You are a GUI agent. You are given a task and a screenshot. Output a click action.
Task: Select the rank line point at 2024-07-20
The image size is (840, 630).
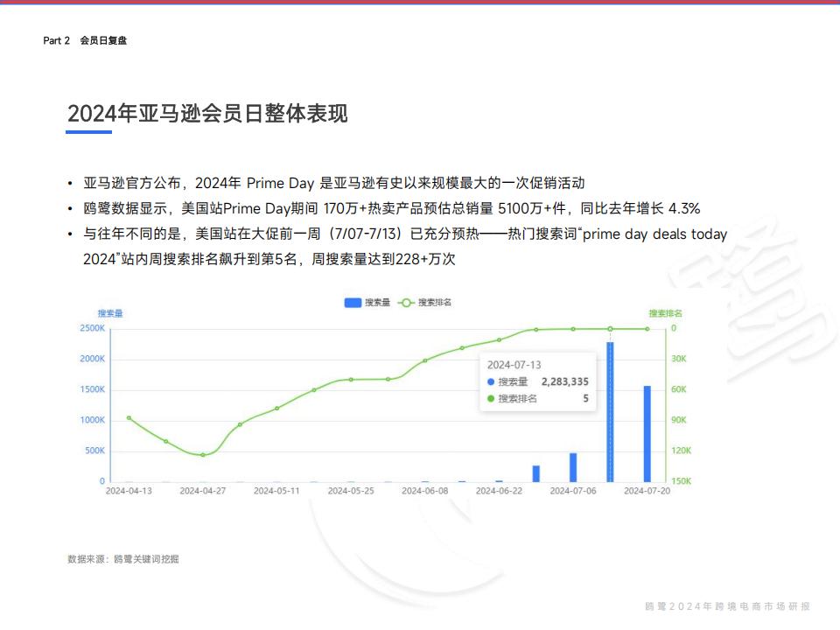click(647, 329)
